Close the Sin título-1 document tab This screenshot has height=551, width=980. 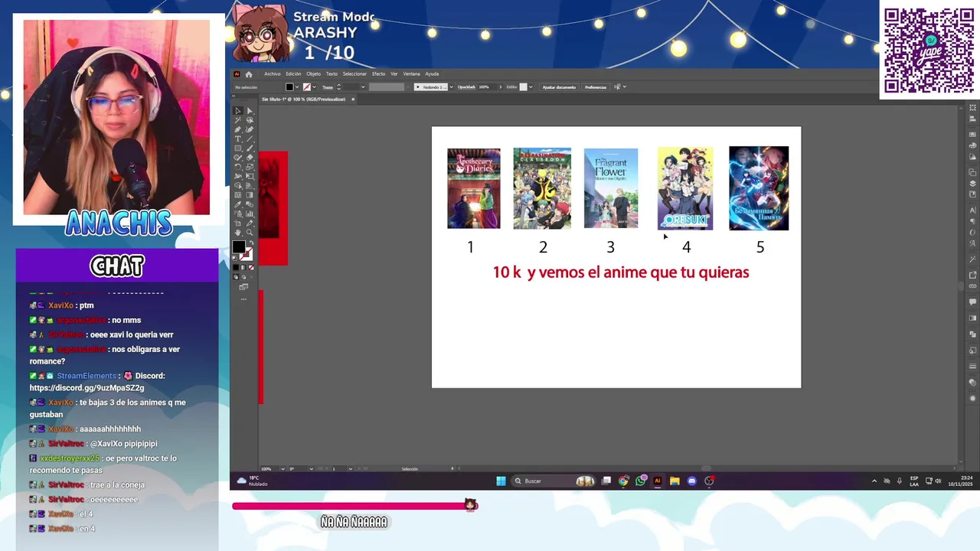point(353,99)
